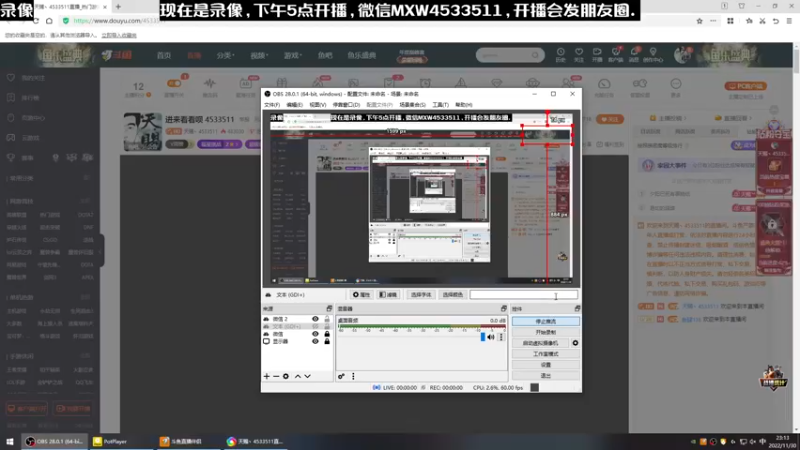Toggle visibility of 微信 source

[x=315, y=334]
